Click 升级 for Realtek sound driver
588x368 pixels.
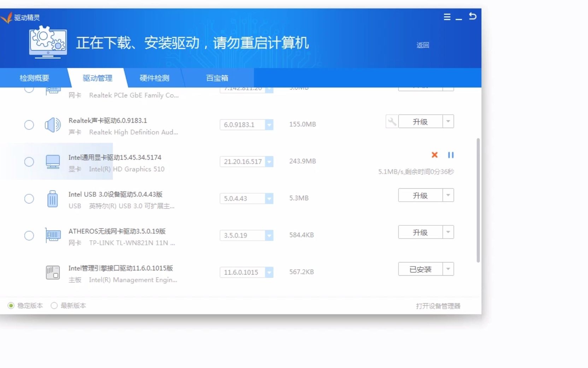(421, 121)
